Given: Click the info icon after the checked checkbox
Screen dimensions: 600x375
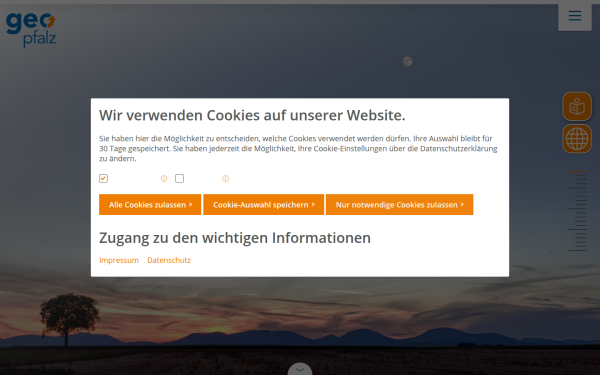Looking at the screenshot, I should (x=164, y=179).
